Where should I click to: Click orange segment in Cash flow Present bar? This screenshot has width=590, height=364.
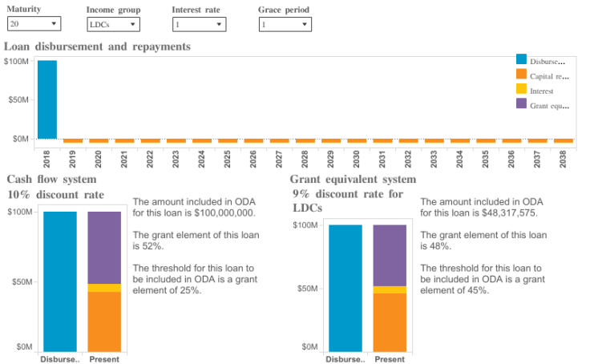(104, 321)
